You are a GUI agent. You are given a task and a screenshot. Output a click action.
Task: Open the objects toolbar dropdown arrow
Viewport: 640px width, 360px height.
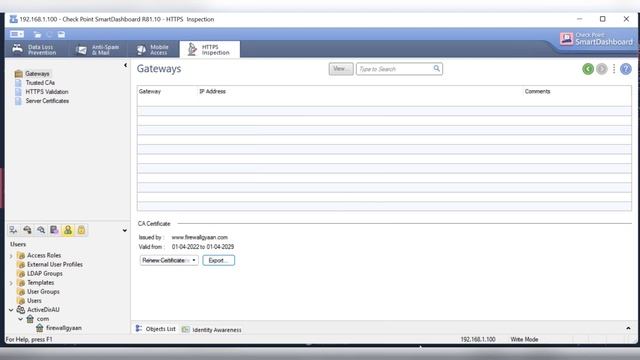(x=124, y=231)
